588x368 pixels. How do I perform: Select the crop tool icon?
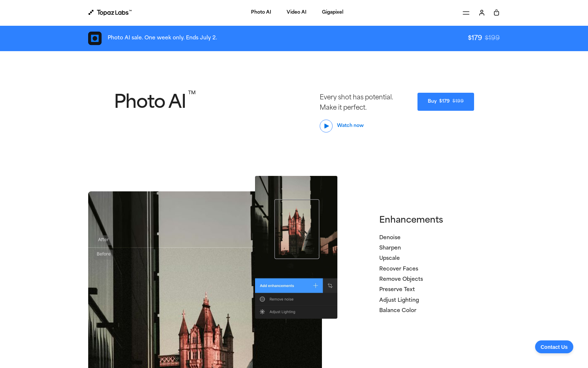click(x=330, y=286)
